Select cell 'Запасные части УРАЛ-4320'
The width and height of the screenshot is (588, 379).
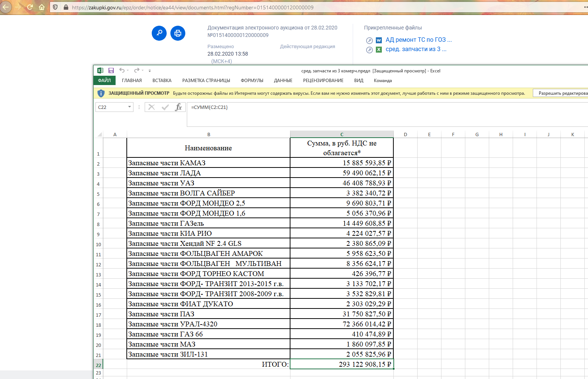pos(208,324)
